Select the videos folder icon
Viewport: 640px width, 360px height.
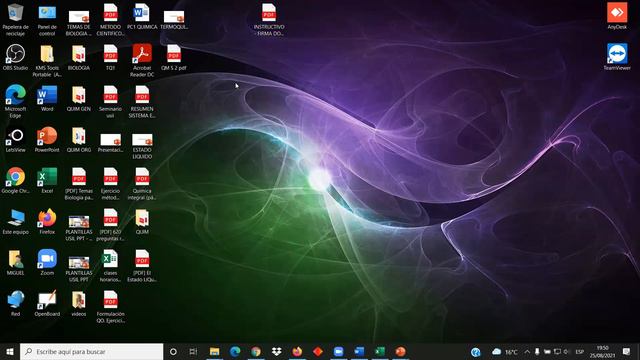[x=79, y=303]
